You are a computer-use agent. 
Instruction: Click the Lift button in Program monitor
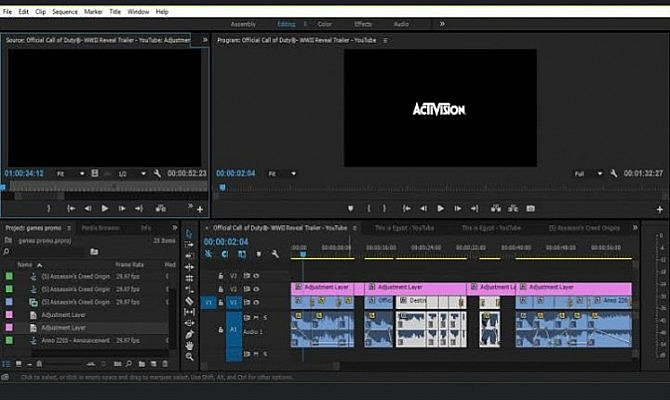[x=496, y=209]
